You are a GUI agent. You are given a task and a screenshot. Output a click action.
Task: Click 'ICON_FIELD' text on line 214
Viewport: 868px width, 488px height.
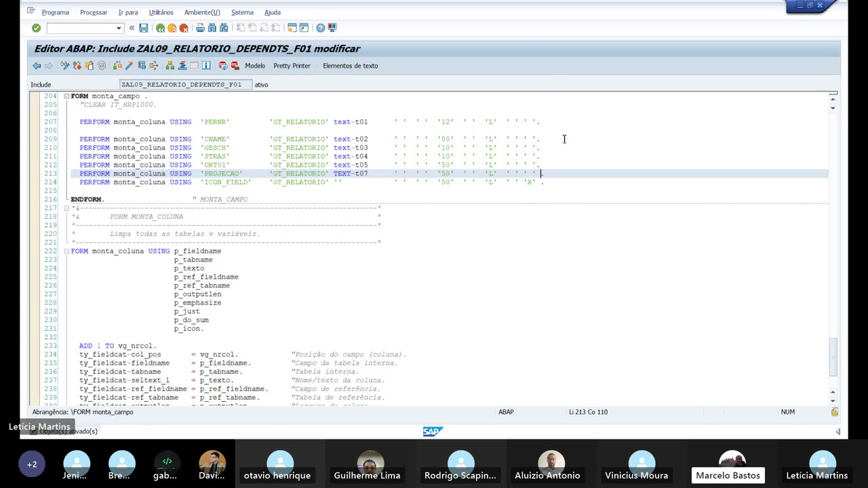pos(226,182)
